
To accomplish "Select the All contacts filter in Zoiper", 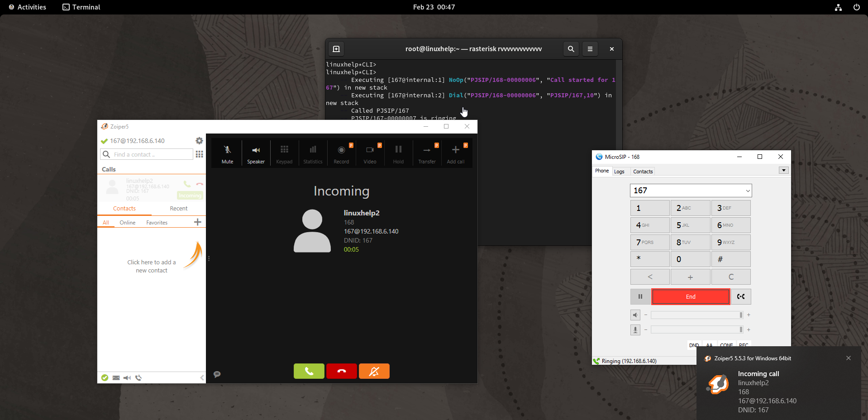I will (106, 222).
